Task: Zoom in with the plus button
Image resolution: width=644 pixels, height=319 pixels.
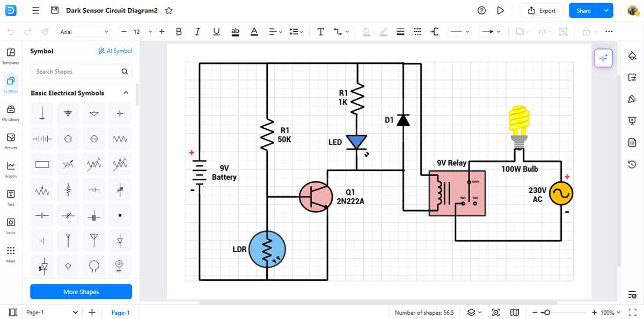Action: (594, 312)
